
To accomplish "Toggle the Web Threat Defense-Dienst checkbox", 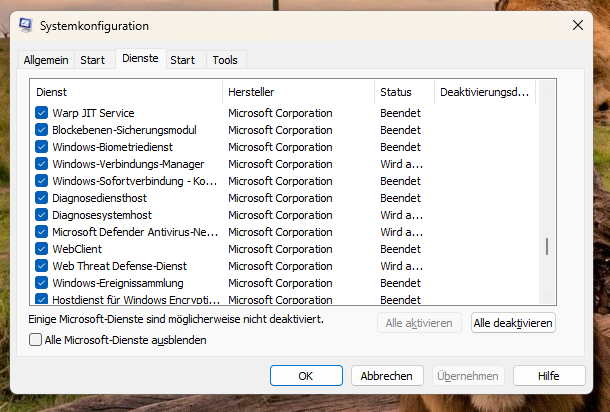I will (x=42, y=266).
